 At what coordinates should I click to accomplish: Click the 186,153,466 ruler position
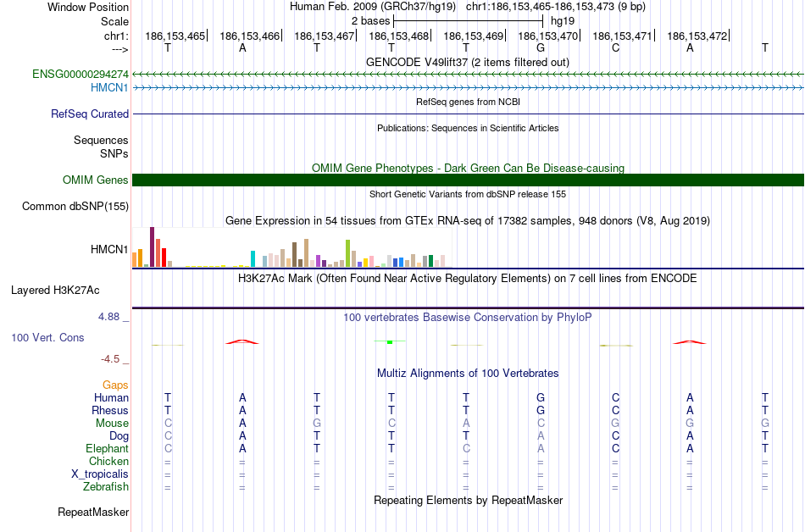tap(250, 36)
